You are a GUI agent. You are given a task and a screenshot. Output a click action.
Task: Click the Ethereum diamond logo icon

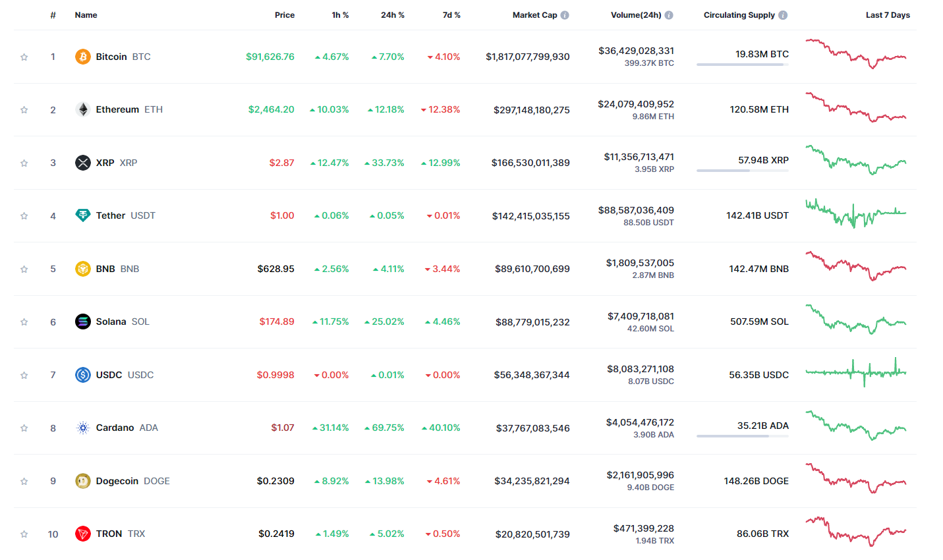coord(82,109)
